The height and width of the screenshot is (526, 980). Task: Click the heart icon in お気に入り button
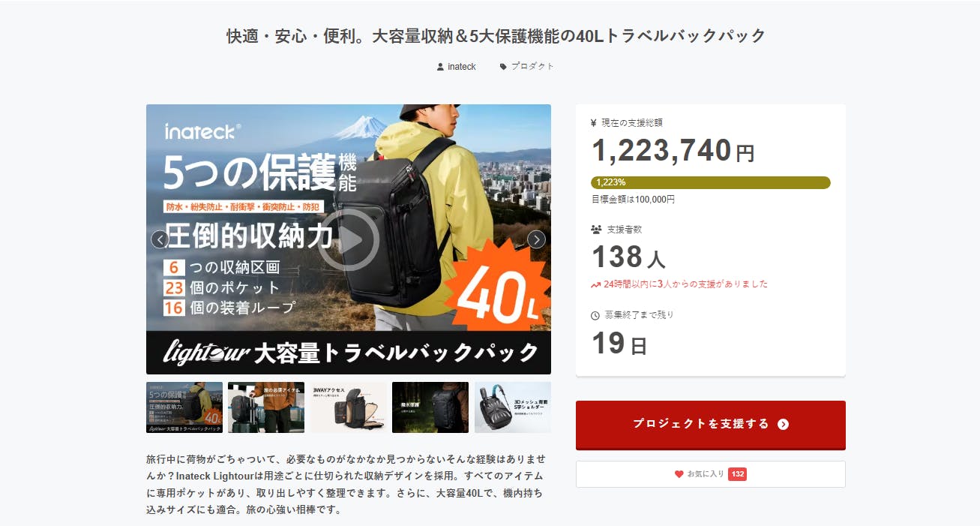(679, 474)
